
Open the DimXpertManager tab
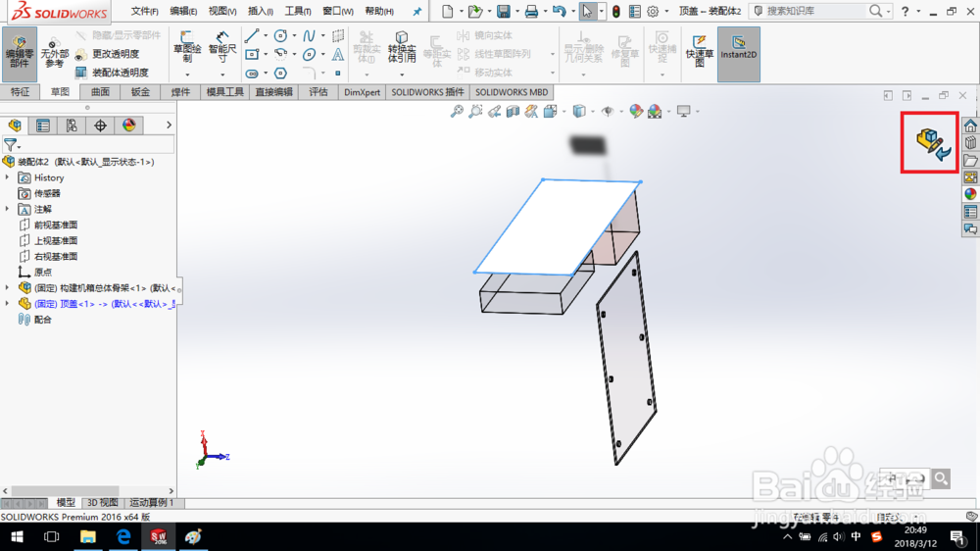click(x=100, y=125)
